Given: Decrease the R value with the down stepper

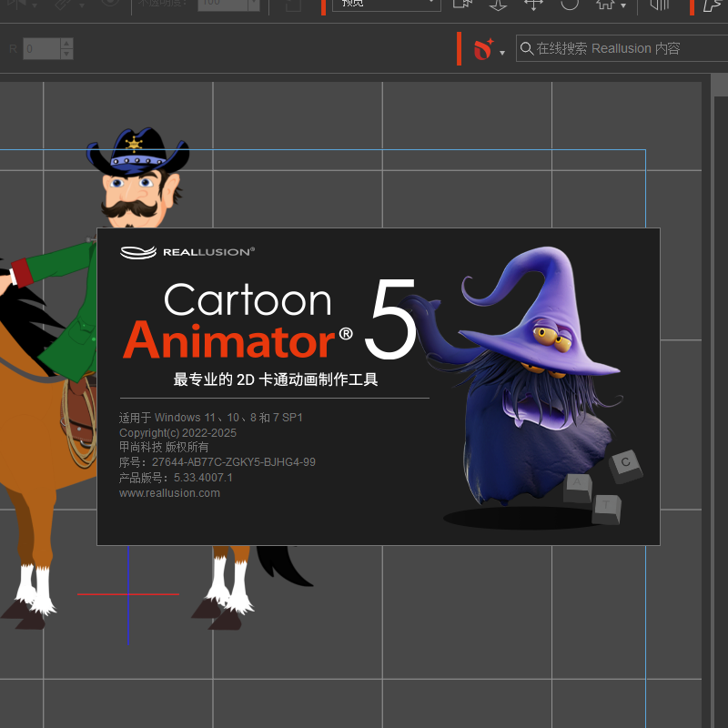Looking at the screenshot, I should (x=66, y=54).
